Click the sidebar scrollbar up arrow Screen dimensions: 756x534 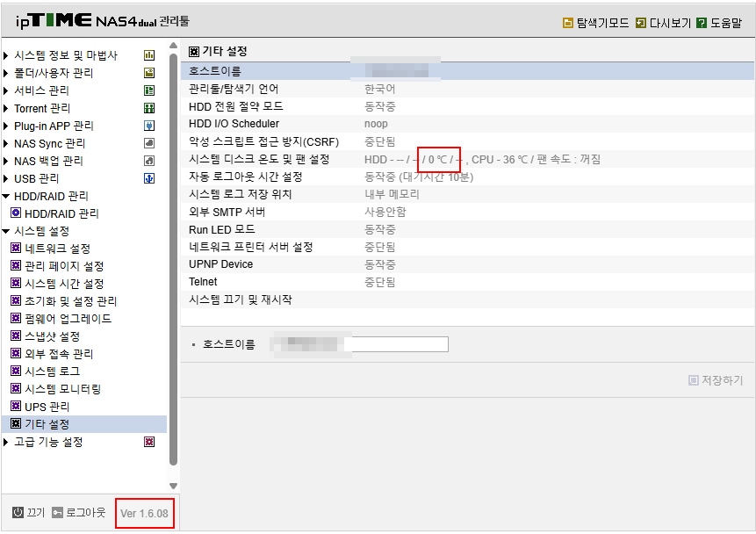coord(174,46)
